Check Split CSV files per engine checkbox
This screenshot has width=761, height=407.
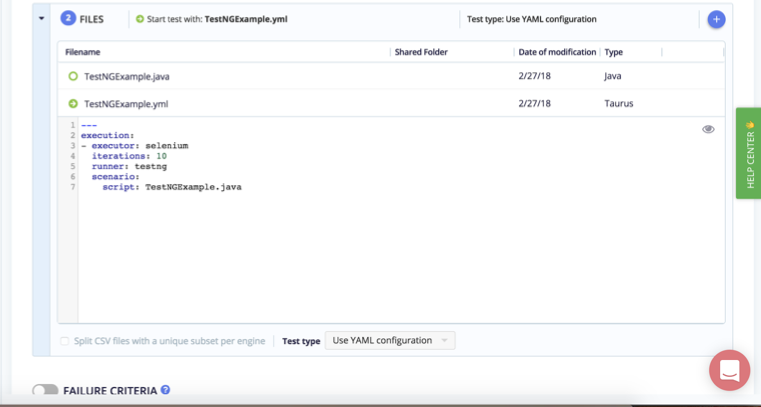click(64, 341)
